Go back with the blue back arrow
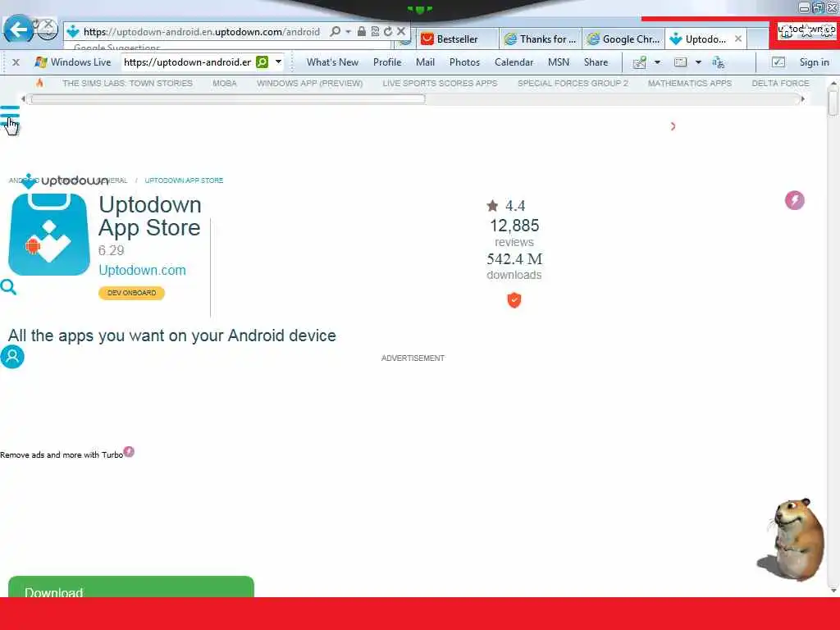Image resolution: width=840 pixels, height=630 pixels. pos(19,30)
